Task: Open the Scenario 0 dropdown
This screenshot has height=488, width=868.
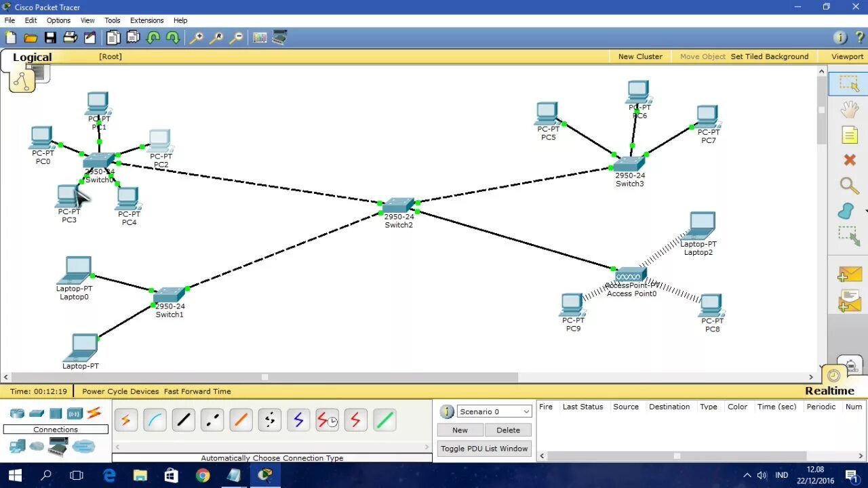Action: point(494,411)
